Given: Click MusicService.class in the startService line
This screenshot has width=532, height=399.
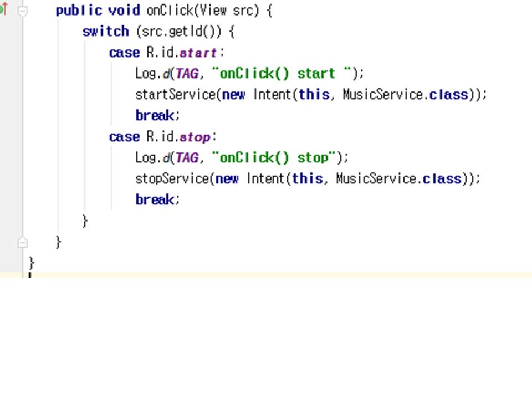Looking at the screenshot, I should (405, 95).
